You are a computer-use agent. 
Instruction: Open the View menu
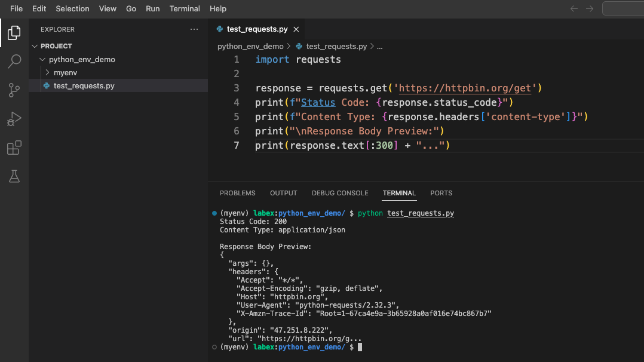[x=108, y=8]
